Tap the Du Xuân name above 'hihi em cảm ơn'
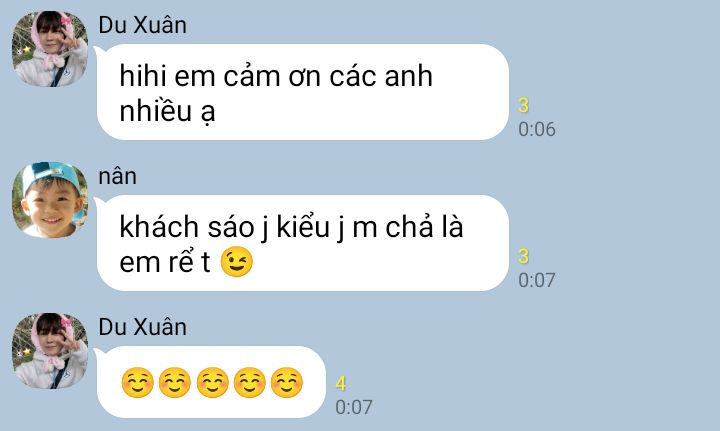This screenshot has width=720, height=431. tap(142, 25)
